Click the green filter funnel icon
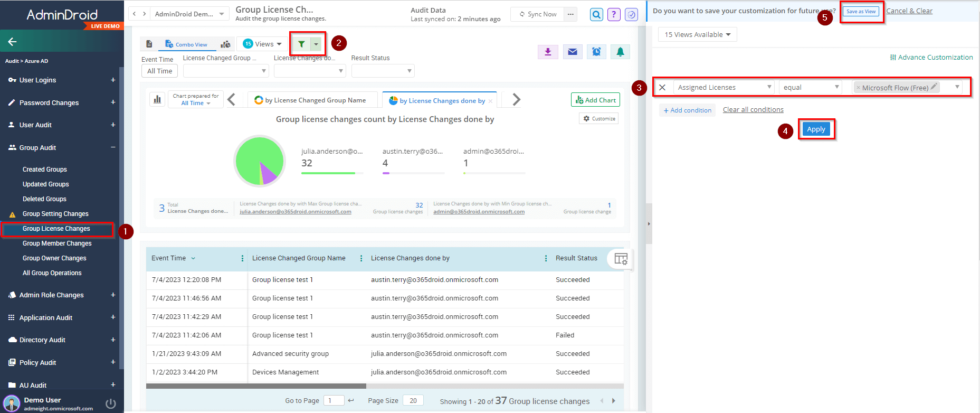 click(301, 44)
